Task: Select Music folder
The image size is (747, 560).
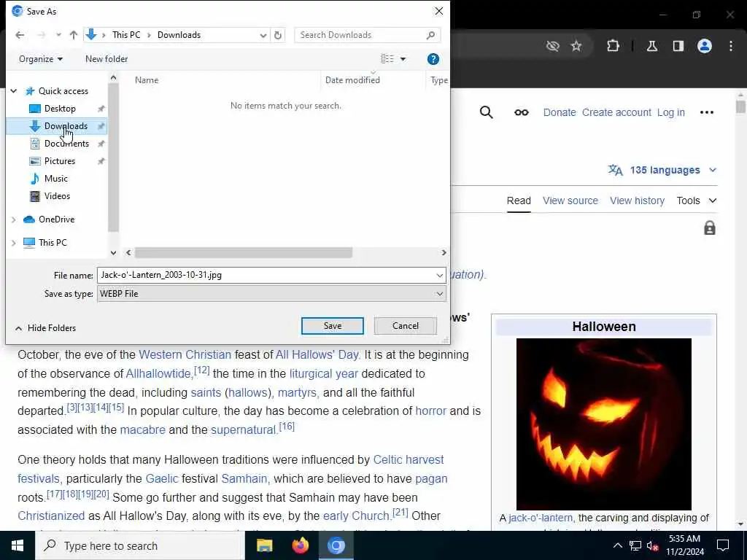Action: pos(55,179)
